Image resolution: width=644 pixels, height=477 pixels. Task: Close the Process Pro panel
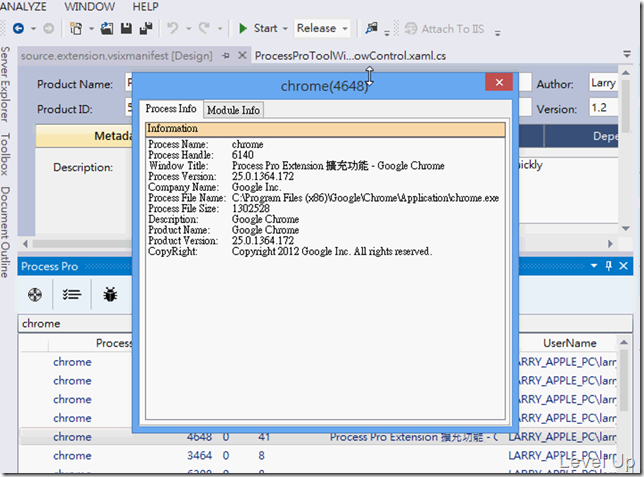coord(623,266)
